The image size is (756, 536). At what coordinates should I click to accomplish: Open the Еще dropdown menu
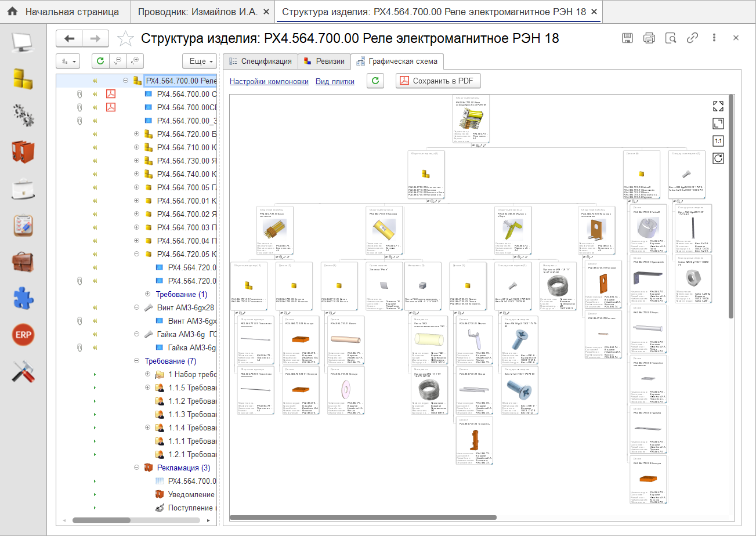(200, 61)
